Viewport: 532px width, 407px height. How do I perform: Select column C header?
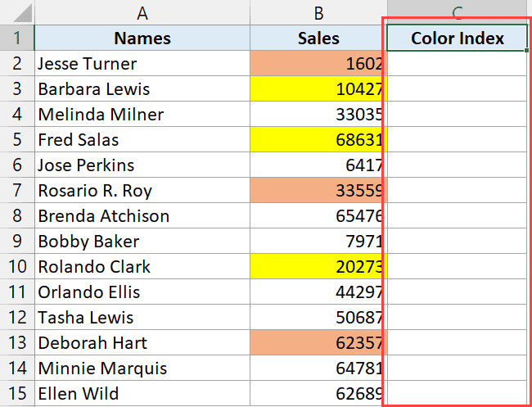[457, 12]
